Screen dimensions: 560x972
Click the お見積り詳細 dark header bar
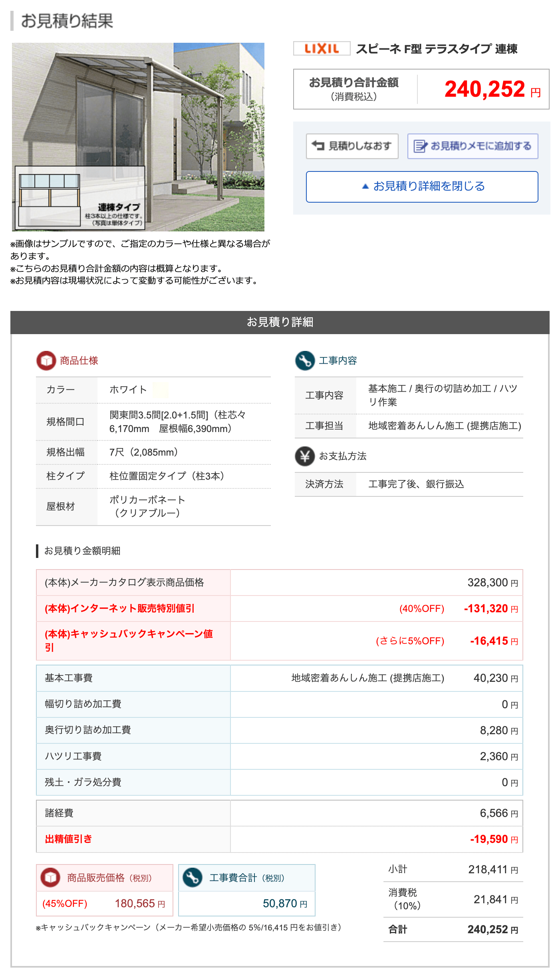click(x=280, y=322)
